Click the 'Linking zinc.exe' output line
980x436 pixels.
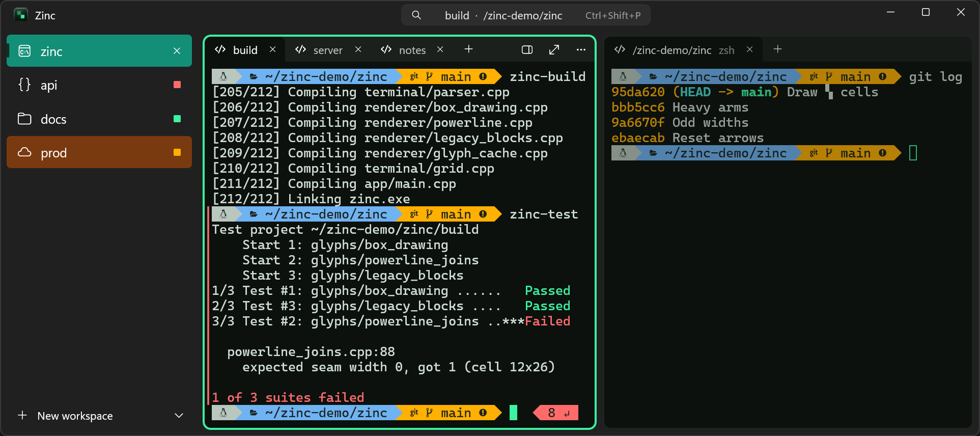tap(349, 199)
